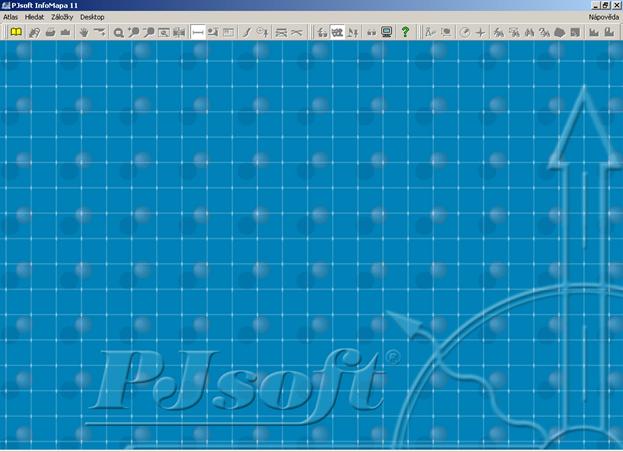Image resolution: width=623 pixels, height=452 pixels.
Task: Click the green question mark help icon
Action: (405, 32)
